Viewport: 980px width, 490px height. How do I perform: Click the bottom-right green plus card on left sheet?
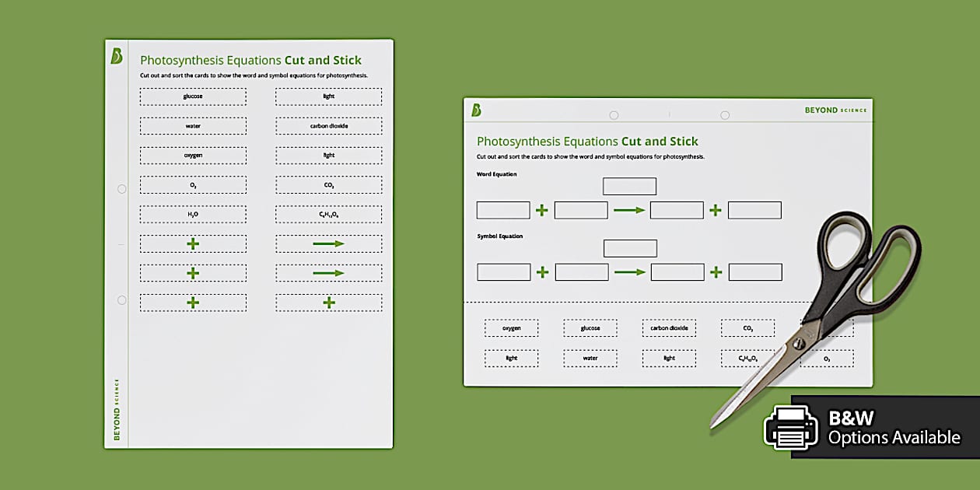328,303
